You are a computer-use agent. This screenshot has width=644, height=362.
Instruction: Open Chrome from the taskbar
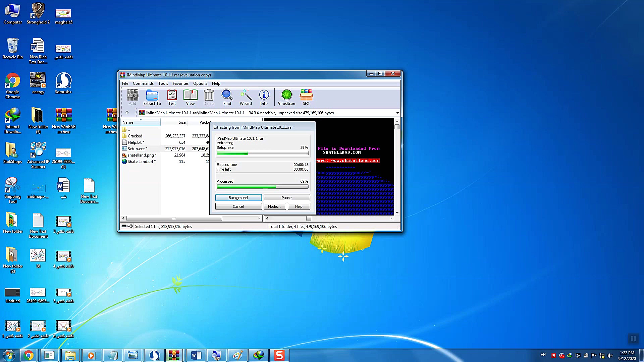click(29, 355)
